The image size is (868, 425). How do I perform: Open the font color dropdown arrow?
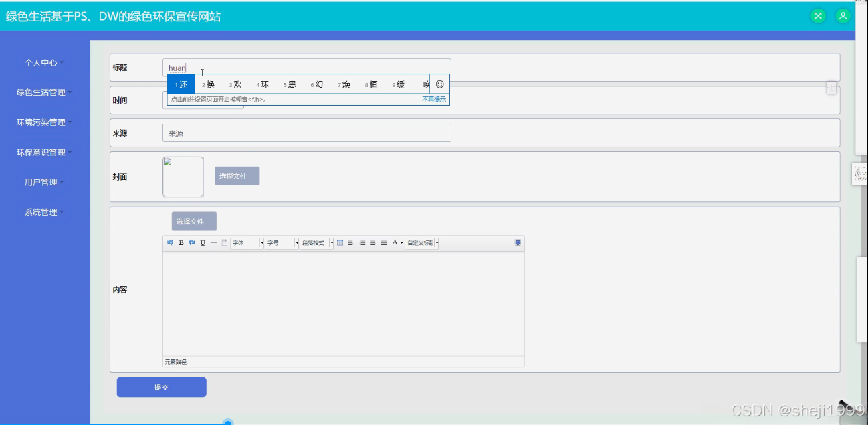point(402,243)
